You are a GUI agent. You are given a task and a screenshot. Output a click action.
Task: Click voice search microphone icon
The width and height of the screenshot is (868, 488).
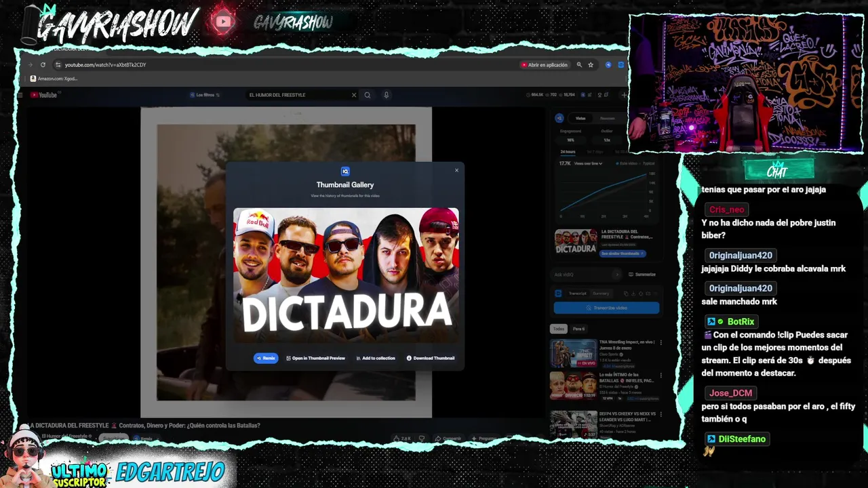[387, 95]
